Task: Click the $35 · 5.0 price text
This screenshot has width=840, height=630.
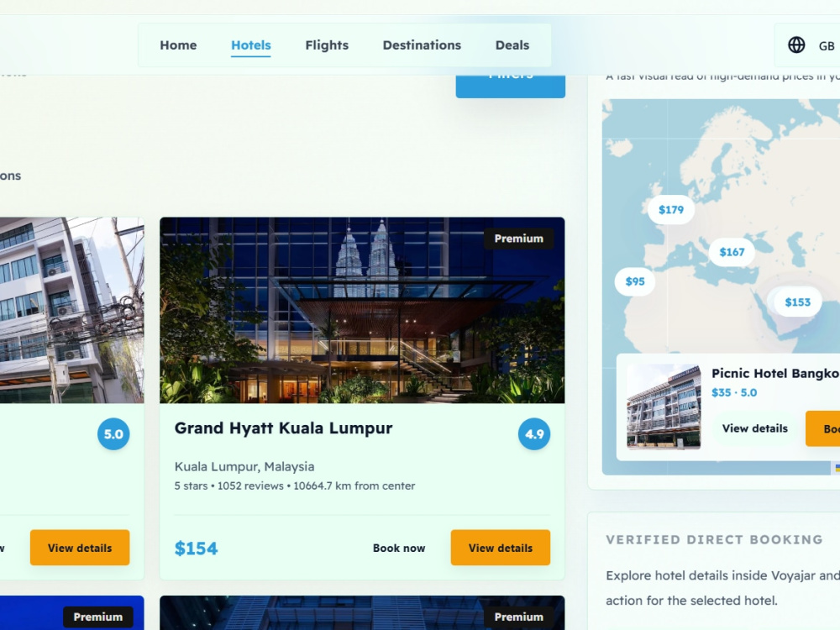Action: [x=734, y=392]
